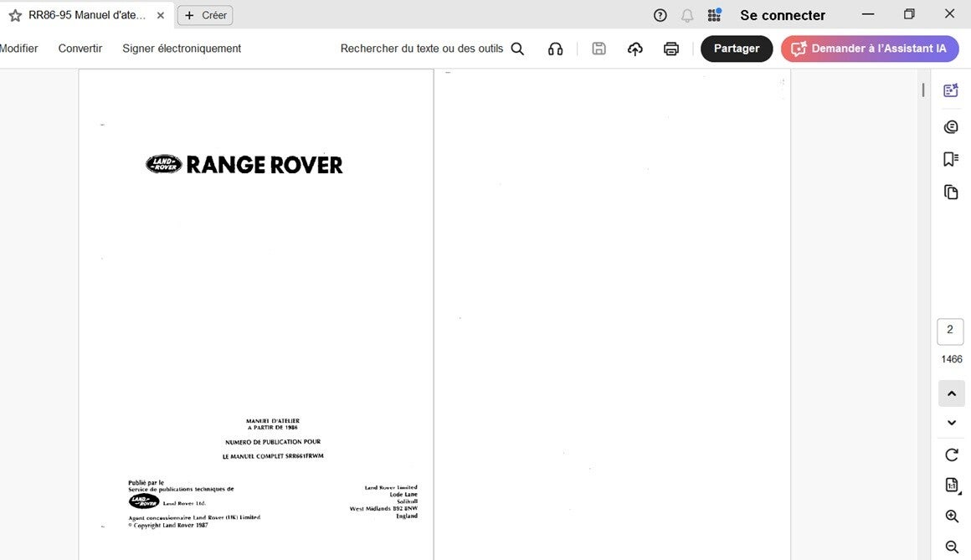The height and width of the screenshot is (560, 971).
Task: Go to next page with down chevron
Action: (952, 423)
